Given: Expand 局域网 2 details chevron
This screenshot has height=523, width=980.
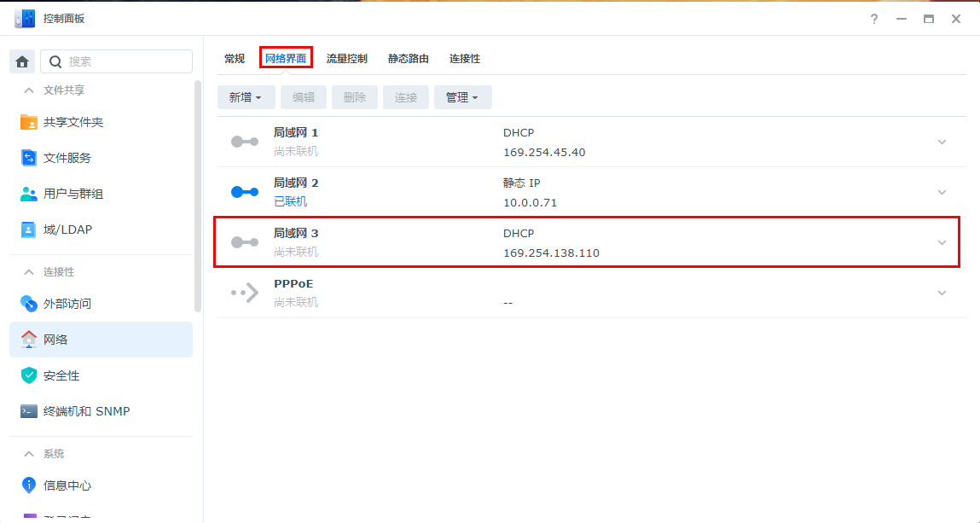Looking at the screenshot, I should 942,193.
